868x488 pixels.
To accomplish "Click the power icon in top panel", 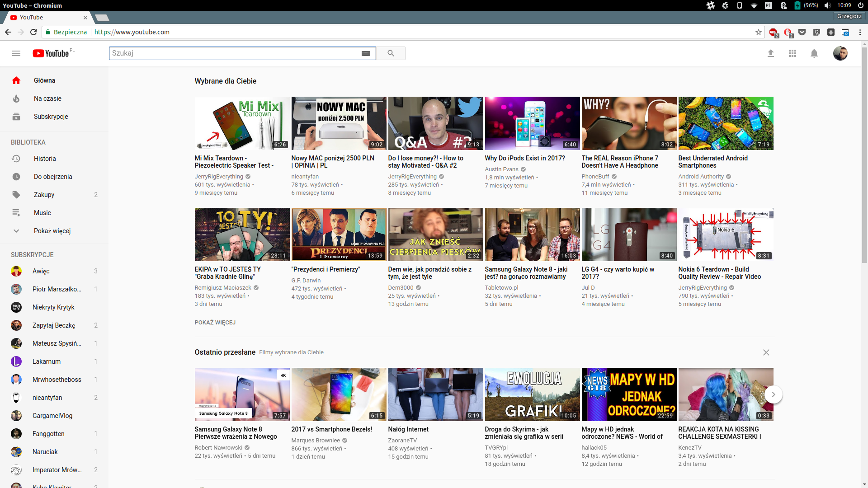I will (861, 5).
